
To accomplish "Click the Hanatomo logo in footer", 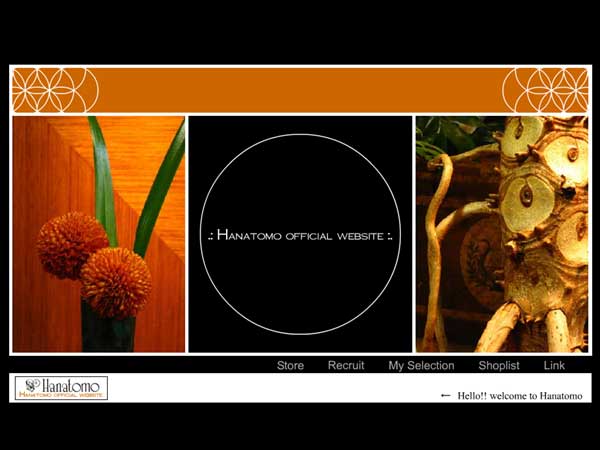I will click(61, 389).
